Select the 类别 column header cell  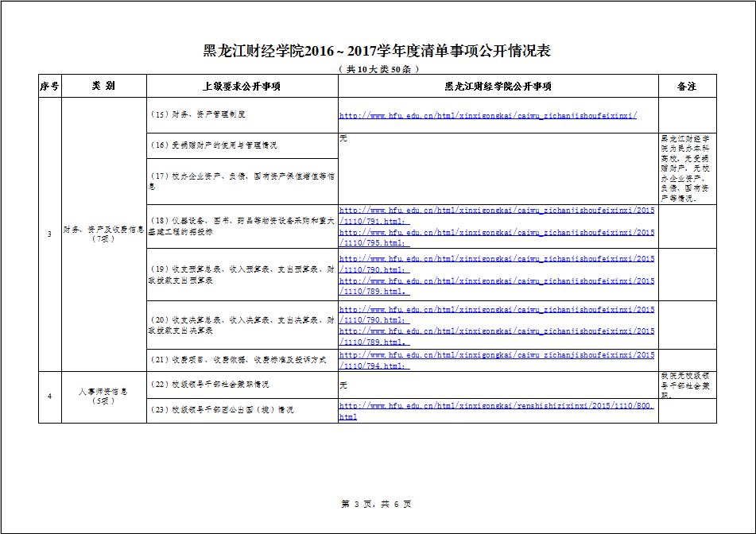coord(103,86)
